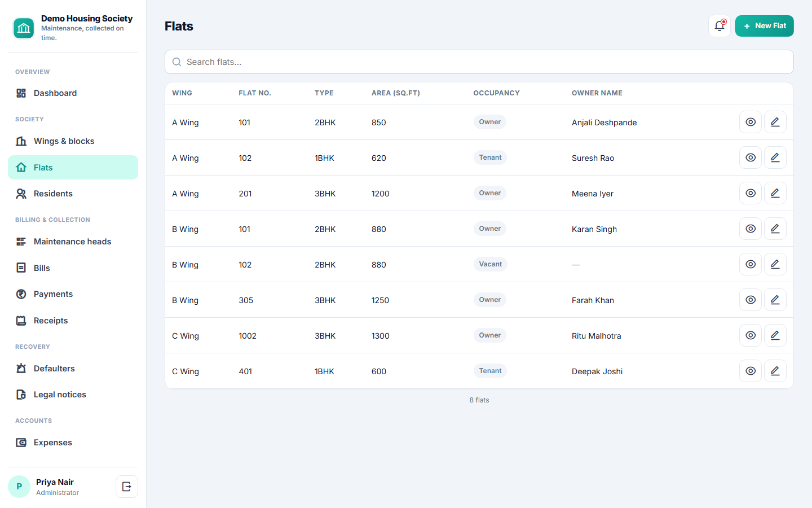The width and height of the screenshot is (812, 508).
Task: Edit Suresh Rao's flat 102
Action: [x=775, y=157]
